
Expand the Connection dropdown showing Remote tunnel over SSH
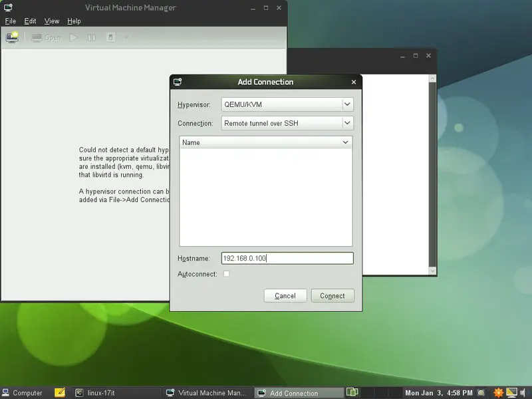point(287,123)
